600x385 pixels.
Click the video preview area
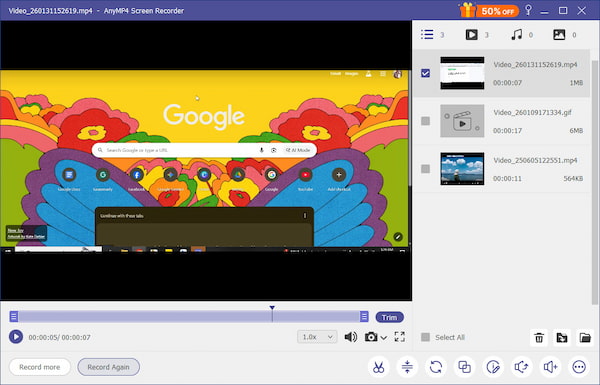coord(206,160)
